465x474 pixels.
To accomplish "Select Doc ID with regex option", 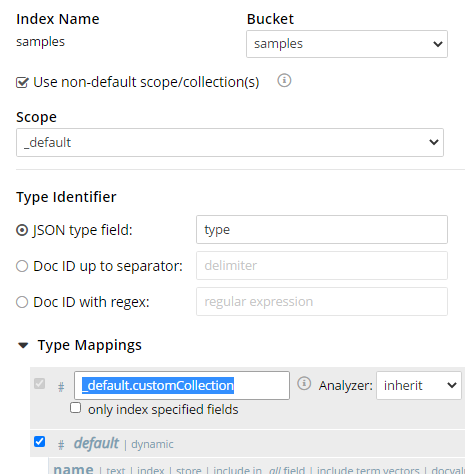I will coord(22,302).
